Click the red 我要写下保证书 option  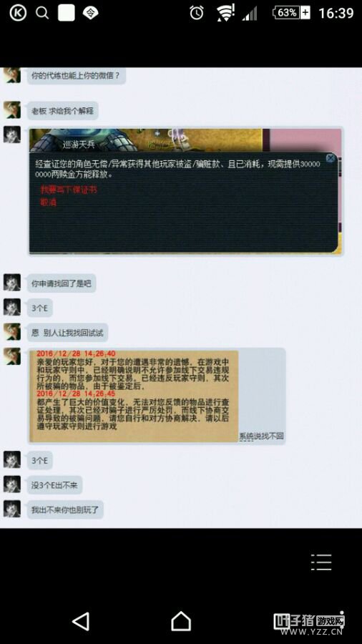point(69,190)
